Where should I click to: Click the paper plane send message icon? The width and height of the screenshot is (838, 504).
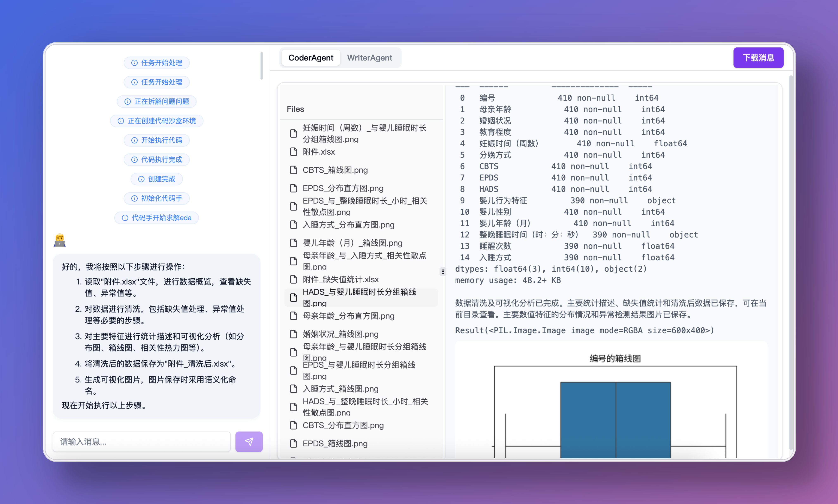click(x=249, y=441)
